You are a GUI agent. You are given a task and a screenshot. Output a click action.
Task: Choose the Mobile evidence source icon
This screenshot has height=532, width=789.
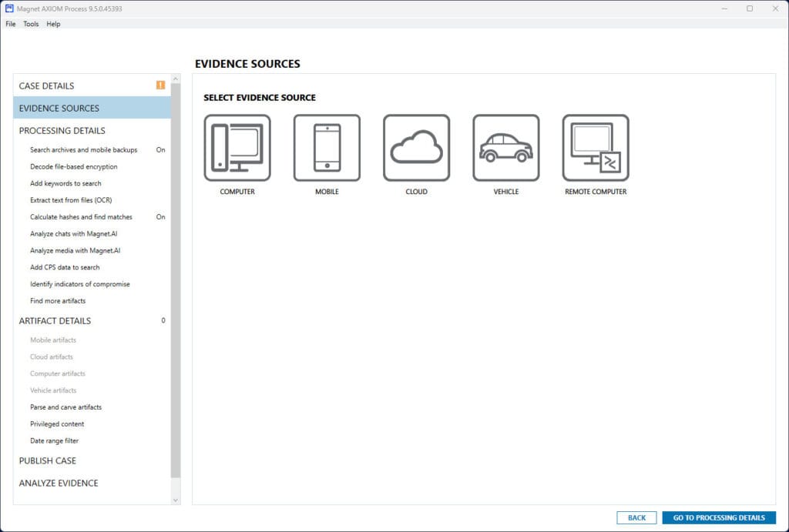[327, 148]
